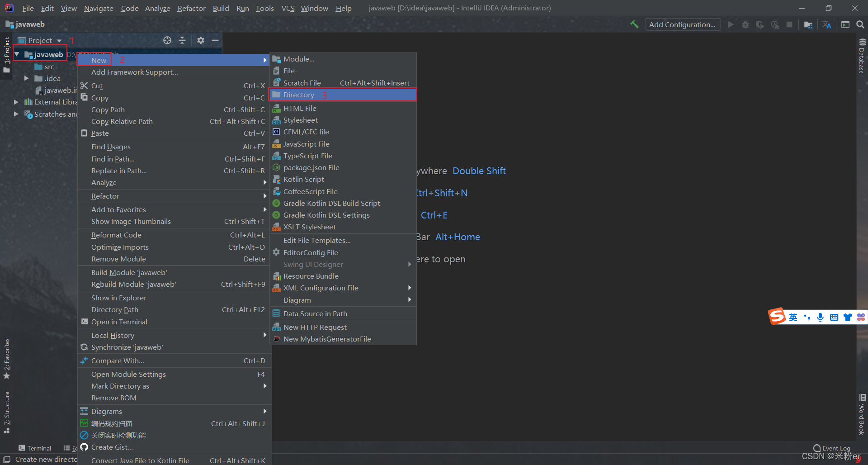Open the Structure side tab

point(6,412)
